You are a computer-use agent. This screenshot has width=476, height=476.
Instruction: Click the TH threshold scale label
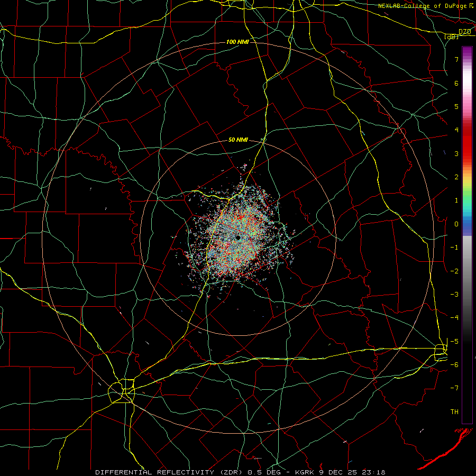(454, 411)
